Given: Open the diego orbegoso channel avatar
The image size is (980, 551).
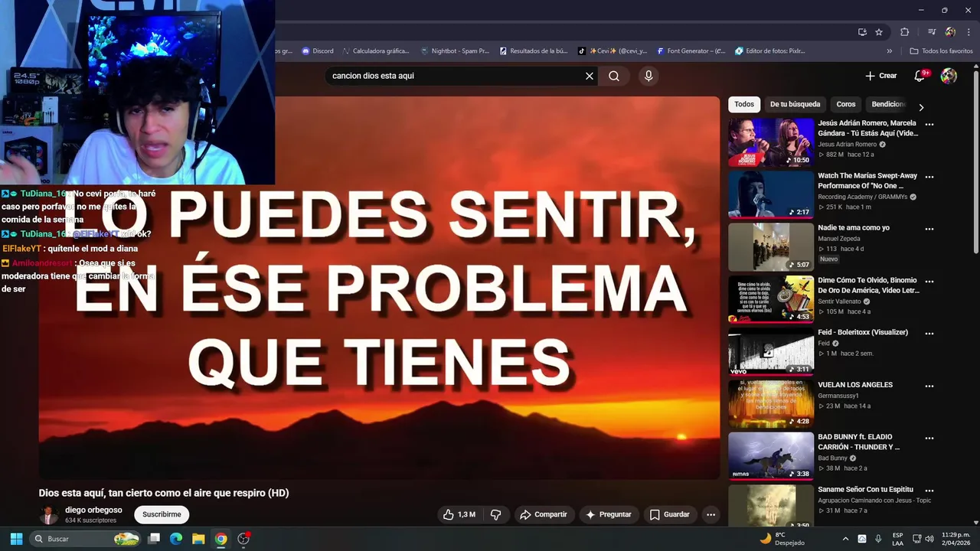Looking at the screenshot, I should point(49,514).
